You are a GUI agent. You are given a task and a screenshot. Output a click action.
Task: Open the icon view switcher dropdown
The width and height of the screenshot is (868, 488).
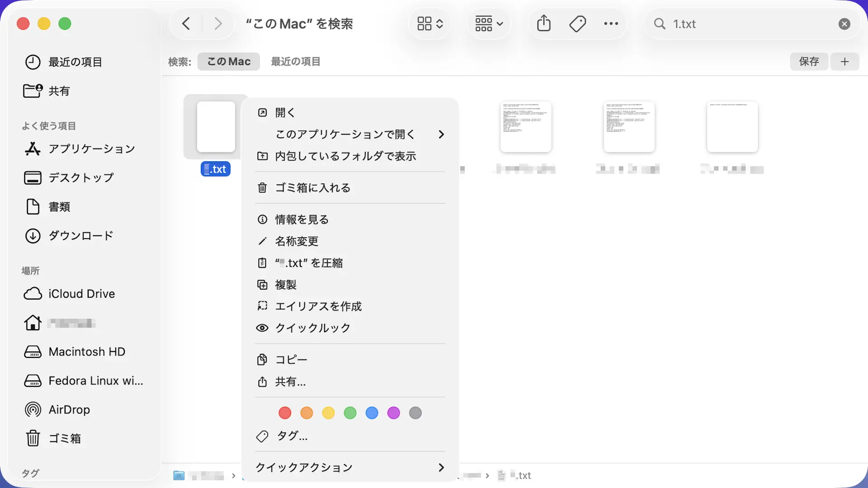pyautogui.click(x=430, y=23)
